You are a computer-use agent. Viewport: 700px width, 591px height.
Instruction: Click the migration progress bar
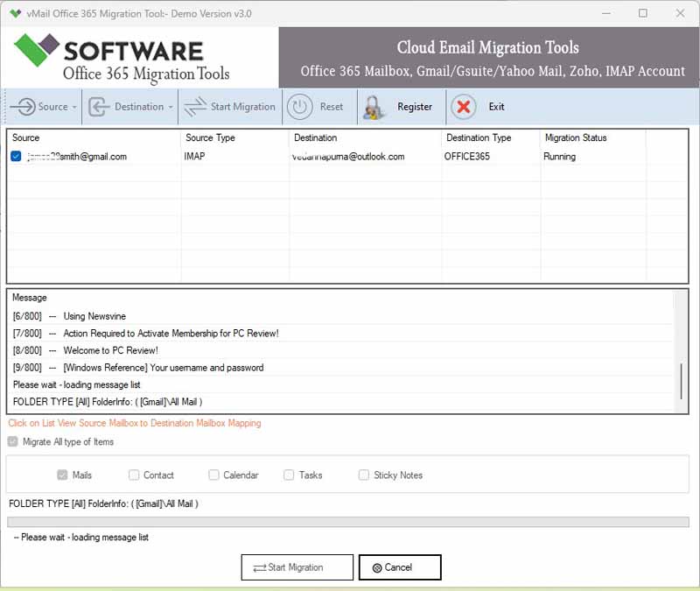click(347, 522)
